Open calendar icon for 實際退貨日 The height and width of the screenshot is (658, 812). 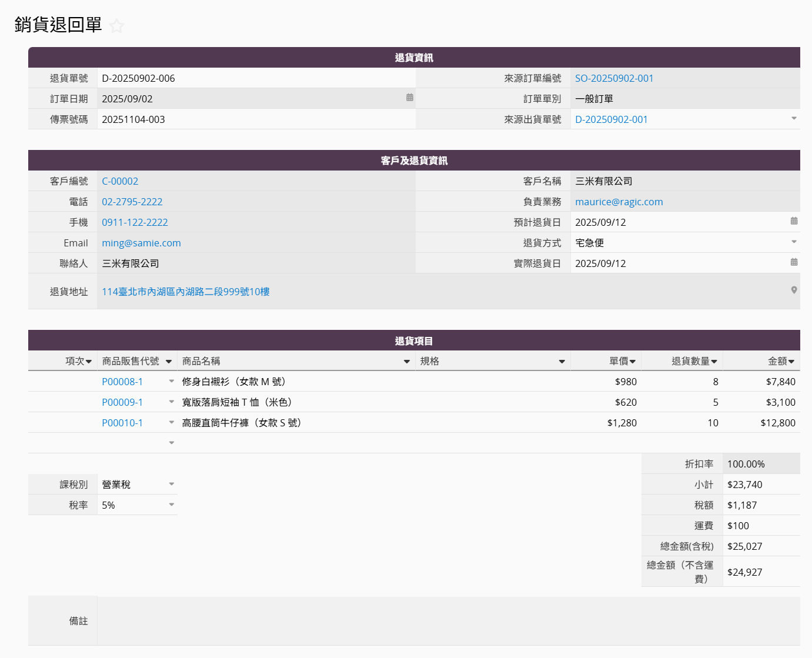point(794,262)
